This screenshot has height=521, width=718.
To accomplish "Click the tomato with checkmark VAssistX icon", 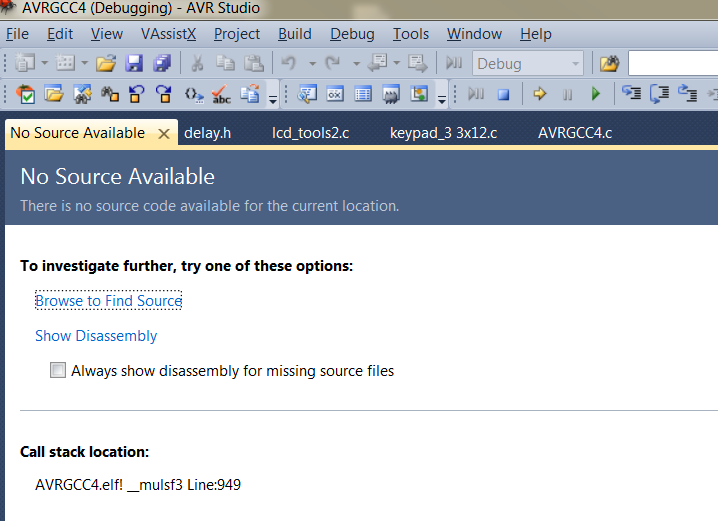I will pos(25,94).
